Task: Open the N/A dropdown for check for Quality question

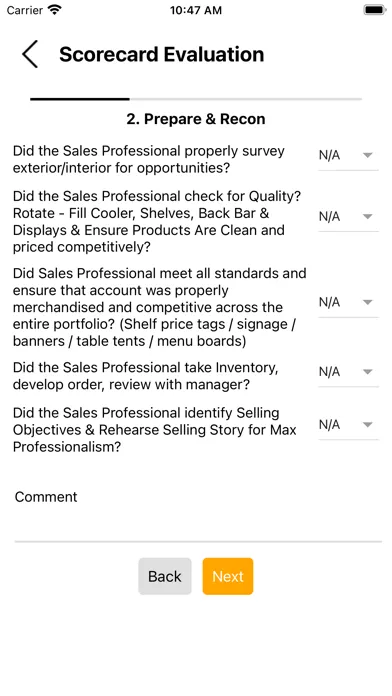Action: (348, 217)
